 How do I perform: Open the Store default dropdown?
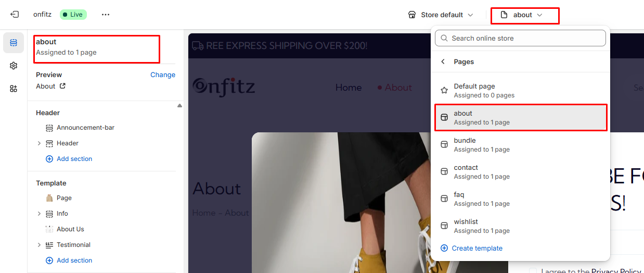(441, 15)
